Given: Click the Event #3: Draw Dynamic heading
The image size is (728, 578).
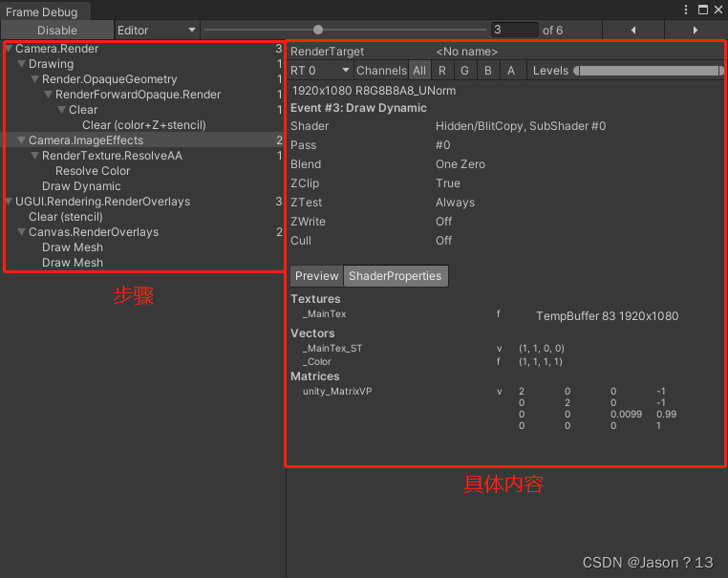Looking at the screenshot, I should click(x=358, y=108).
